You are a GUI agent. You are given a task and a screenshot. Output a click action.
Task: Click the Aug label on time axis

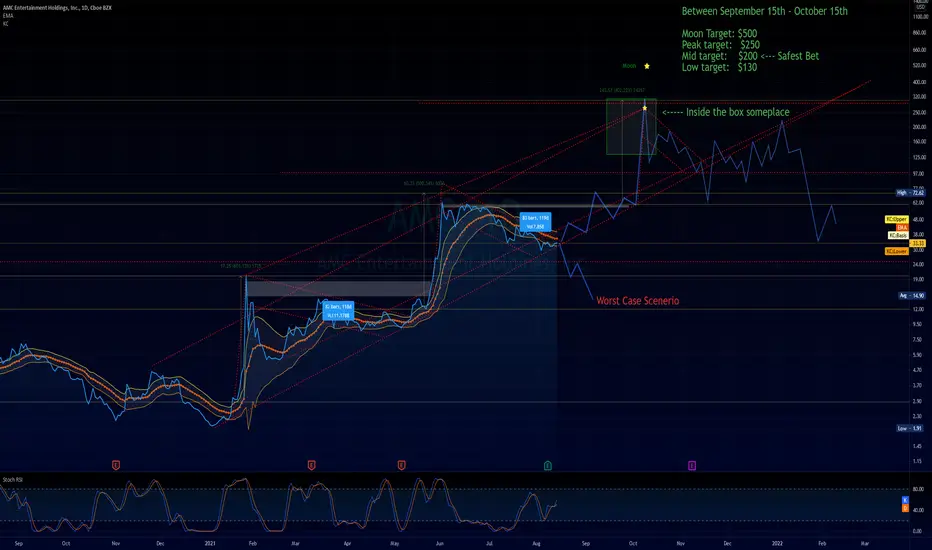536,543
